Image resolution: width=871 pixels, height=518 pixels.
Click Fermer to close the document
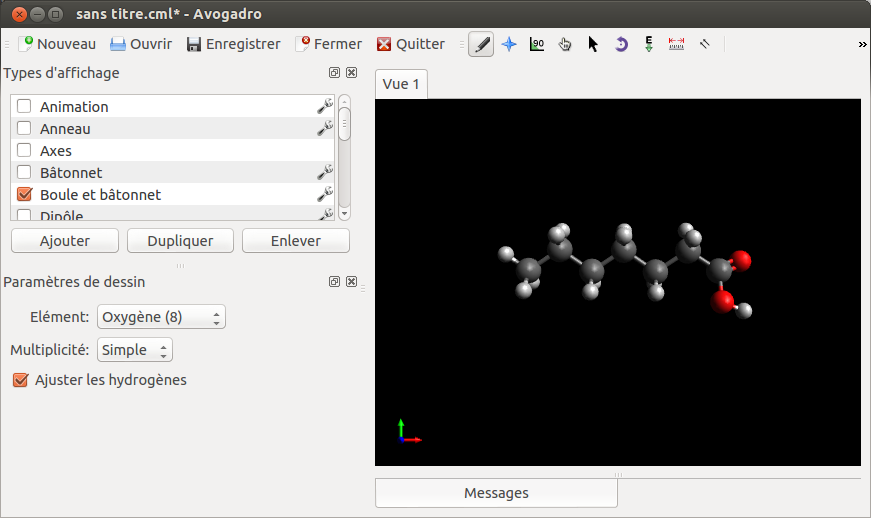click(x=328, y=44)
